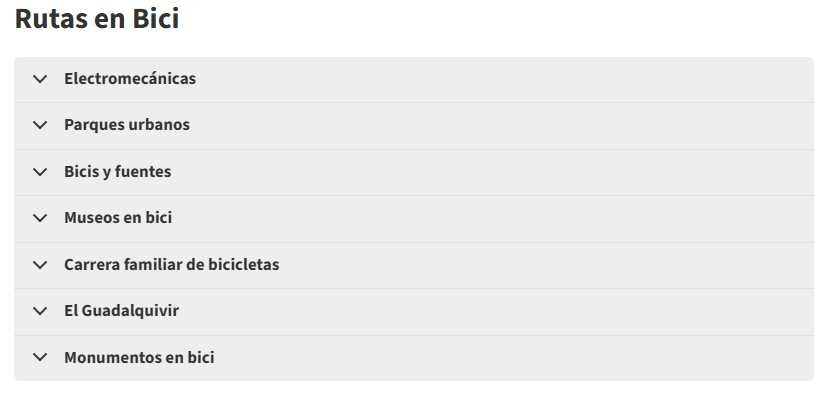Image resolution: width=826 pixels, height=395 pixels.
Task: Open Carrera familiar de bicicletas text label
Action: (x=172, y=264)
